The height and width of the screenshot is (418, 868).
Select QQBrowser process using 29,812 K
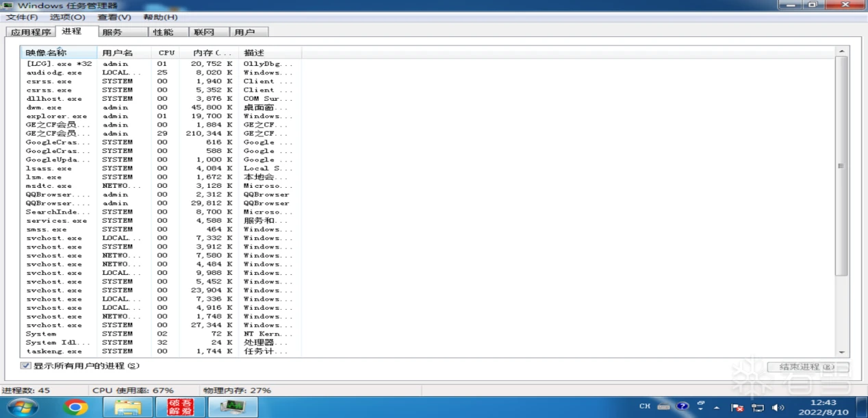pyautogui.click(x=161, y=204)
